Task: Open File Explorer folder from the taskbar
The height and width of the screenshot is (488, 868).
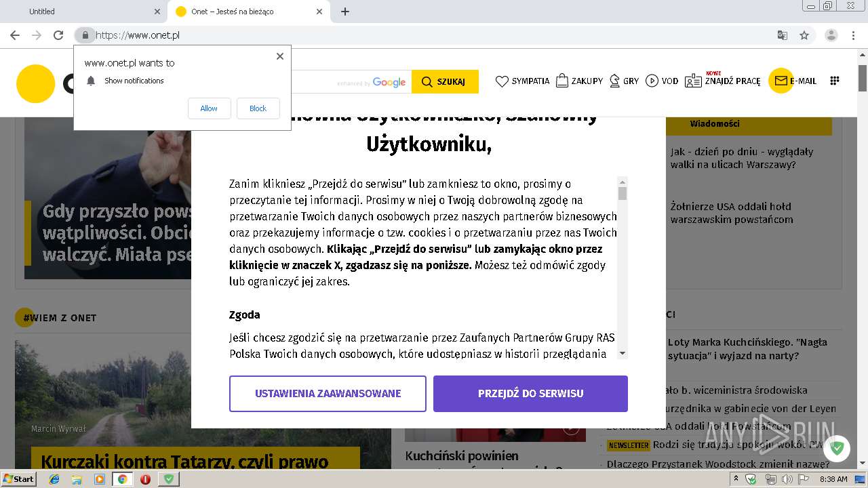Action: point(77,479)
